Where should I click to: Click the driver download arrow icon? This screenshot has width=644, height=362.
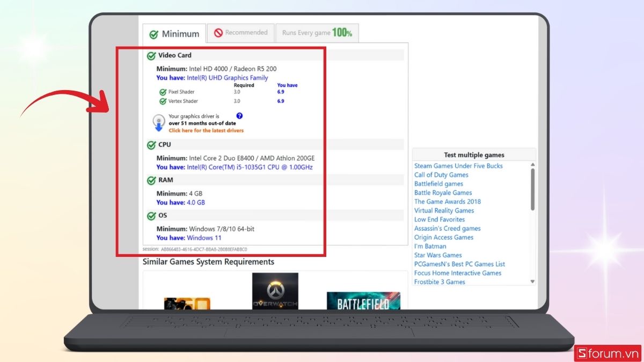pos(158,123)
